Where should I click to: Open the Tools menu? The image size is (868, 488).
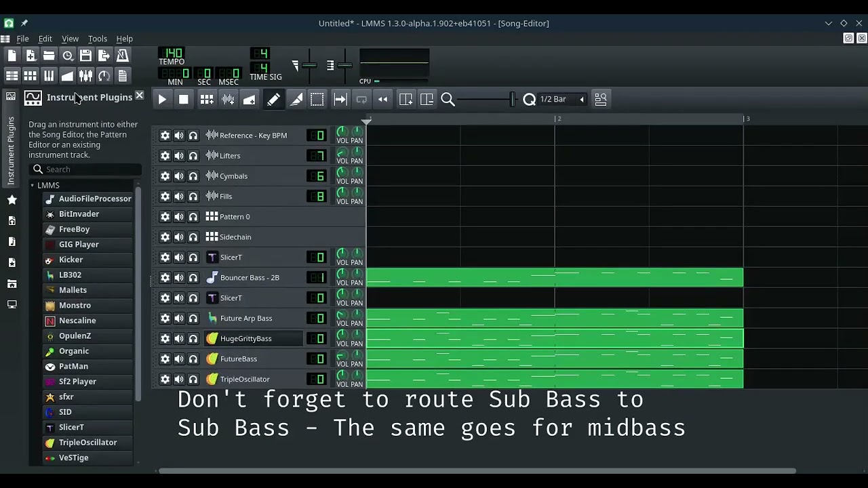(98, 39)
